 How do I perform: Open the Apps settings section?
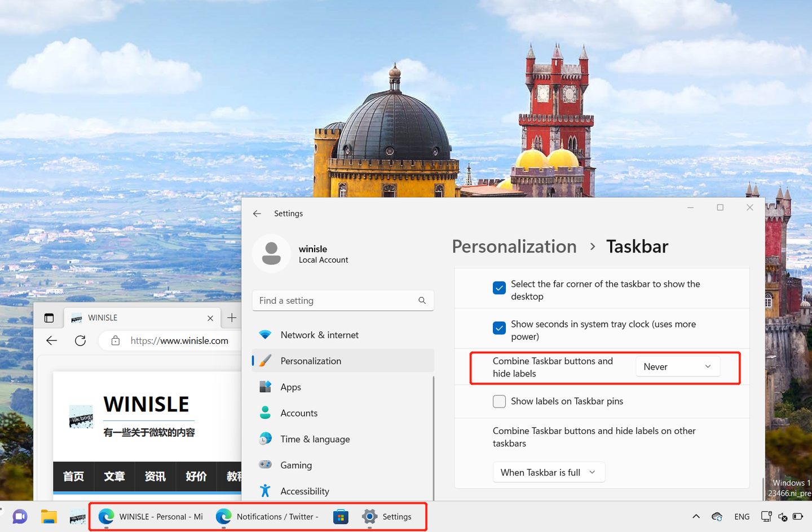290,387
